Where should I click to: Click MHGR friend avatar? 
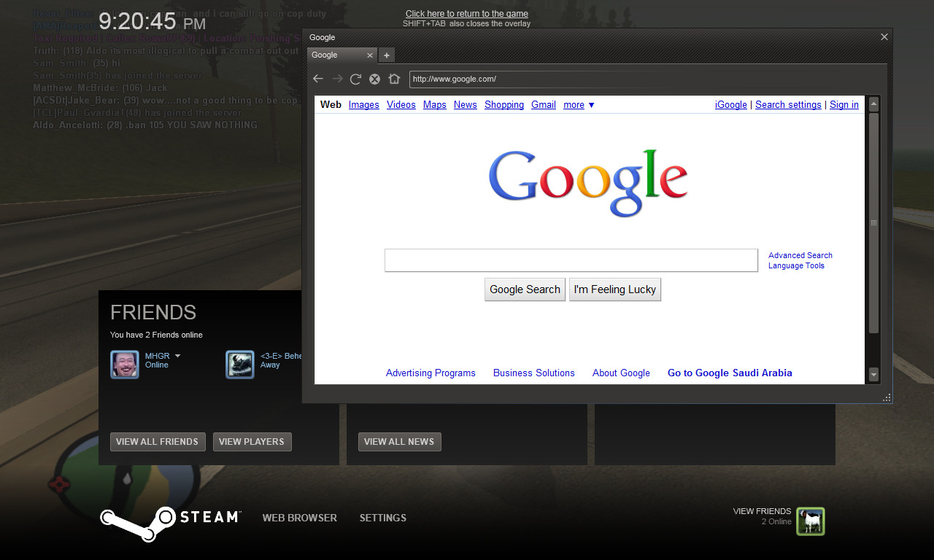tap(125, 364)
